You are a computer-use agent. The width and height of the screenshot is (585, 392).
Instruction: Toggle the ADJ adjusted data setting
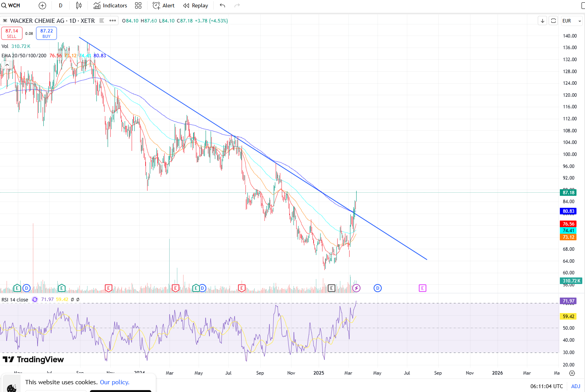[575, 386]
